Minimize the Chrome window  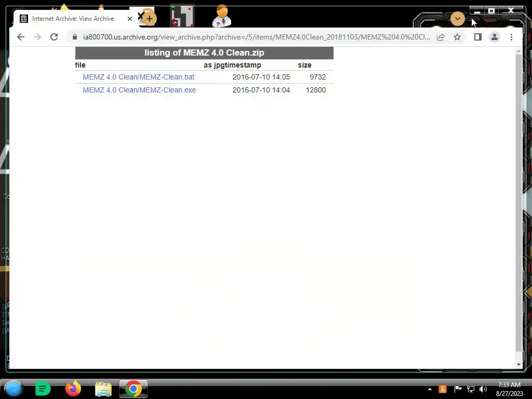pyautogui.click(x=477, y=10)
